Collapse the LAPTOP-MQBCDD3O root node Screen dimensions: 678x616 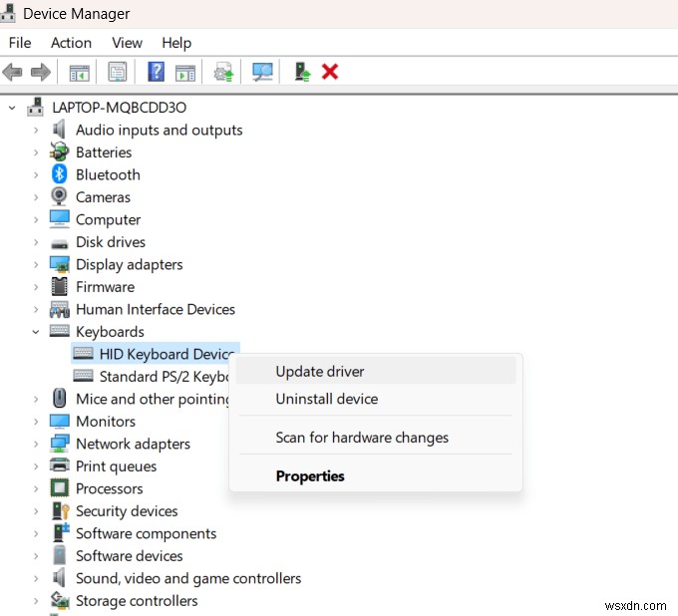tap(12, 108)
